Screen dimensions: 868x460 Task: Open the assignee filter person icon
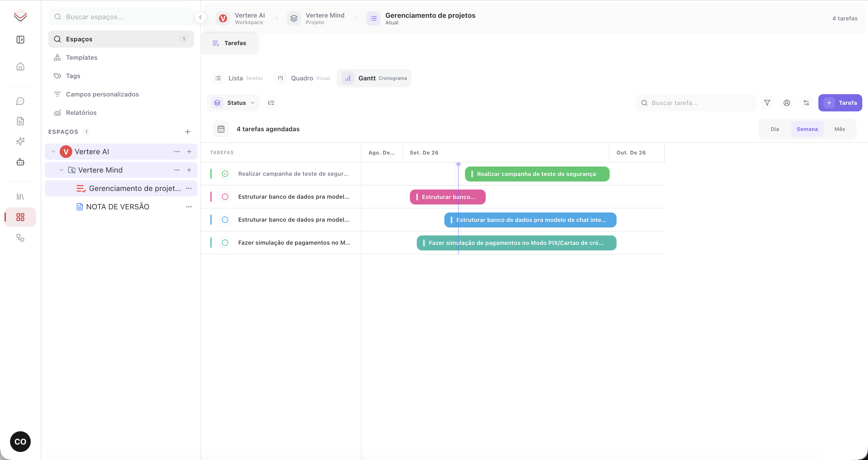tap(787, 103)
